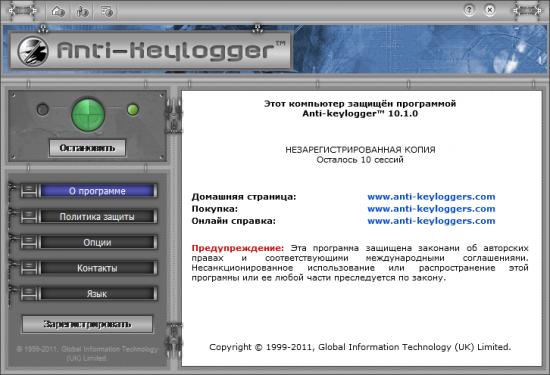Click the small dark gray status light
This screenshot has width=550, height=375.
coord(43,109)
